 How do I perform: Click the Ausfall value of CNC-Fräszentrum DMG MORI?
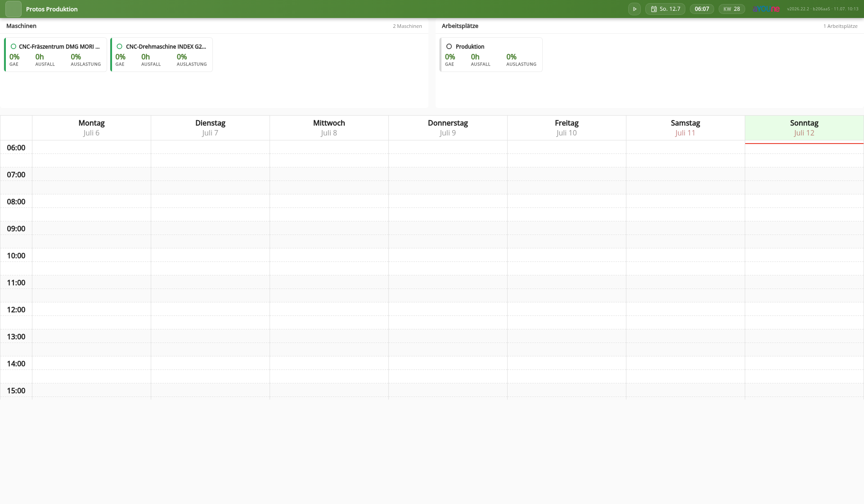coord(40,57)
